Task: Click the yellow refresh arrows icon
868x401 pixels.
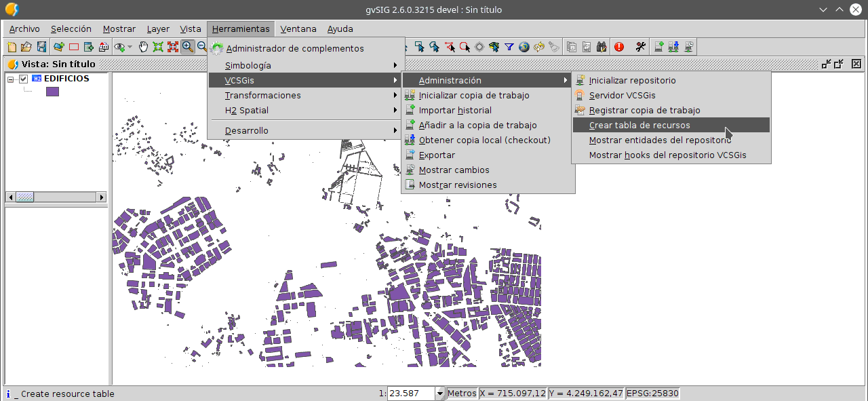Action: [x=539, y=47]
